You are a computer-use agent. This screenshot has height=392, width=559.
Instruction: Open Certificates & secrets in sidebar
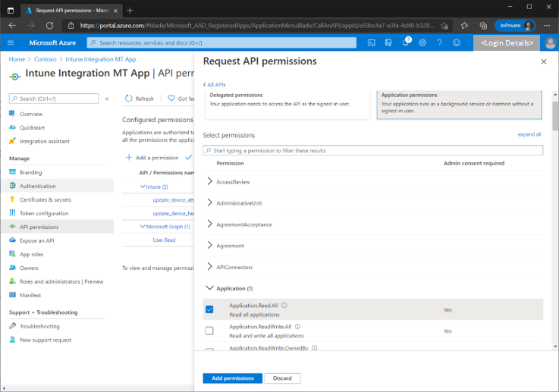tap(45, 199)
